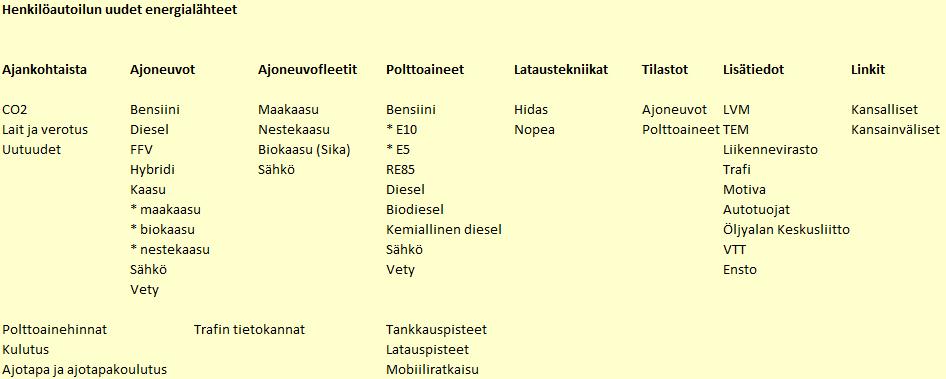946x379 pixels.
Task: Open the CO2 entry under Ajankohtaista
Action: 15,110
